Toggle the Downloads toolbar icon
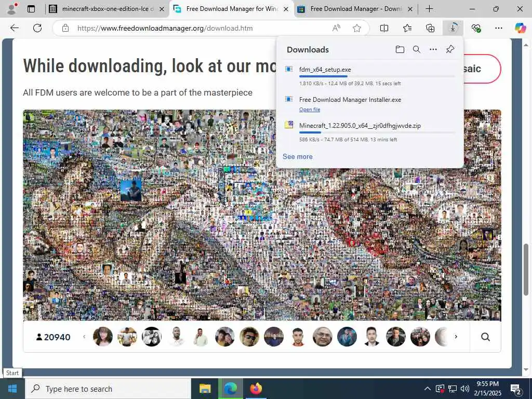The width and height of the screenshot is (532, 399). click(x=453, y=28)
